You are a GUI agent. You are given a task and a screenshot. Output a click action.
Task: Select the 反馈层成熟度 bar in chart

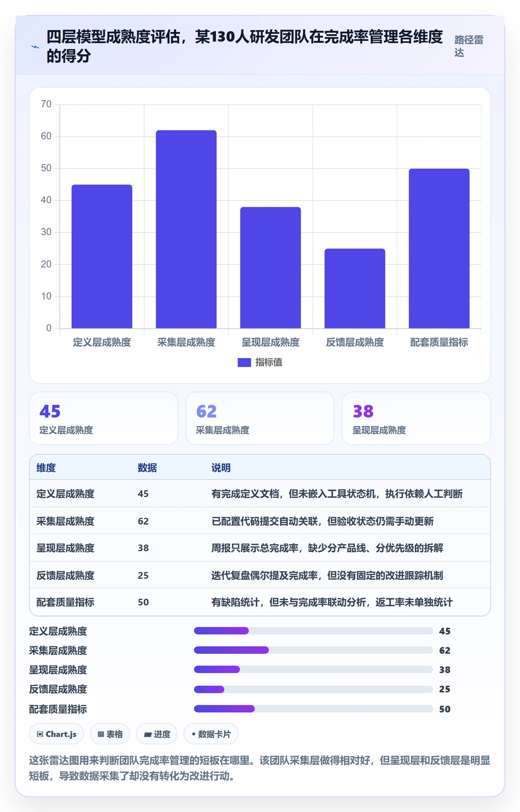pos(355,288)
